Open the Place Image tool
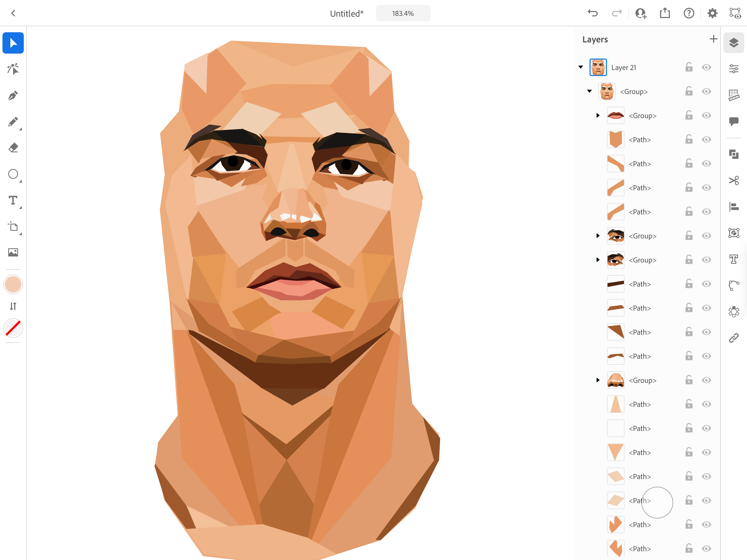Image resolution: width=747 pixels, height=560 pixels. click(x=13, y=252)
